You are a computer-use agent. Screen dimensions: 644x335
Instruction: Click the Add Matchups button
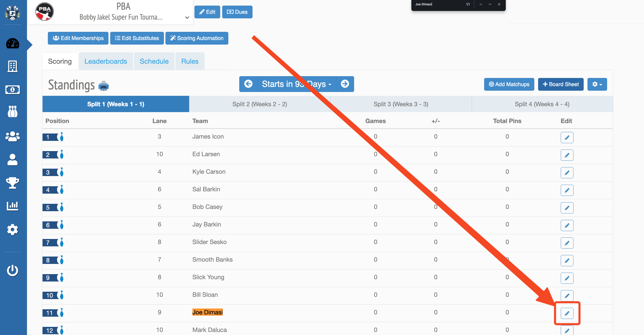point(509,84)
